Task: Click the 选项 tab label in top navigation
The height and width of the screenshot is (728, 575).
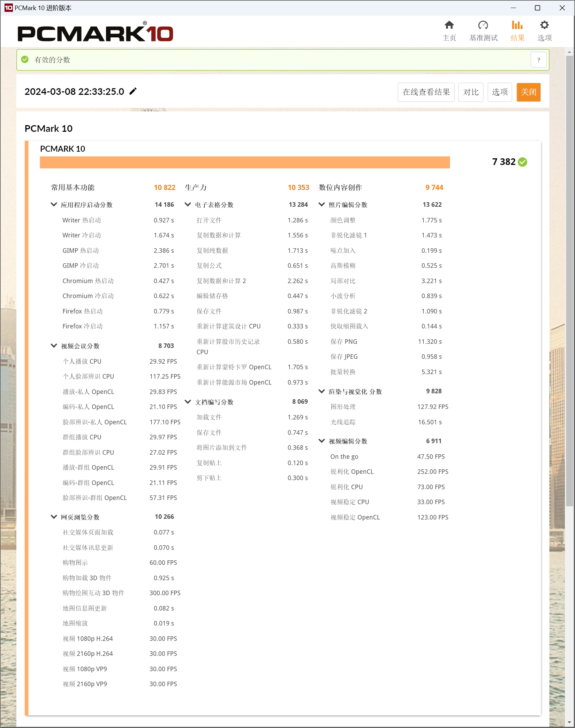Action: (545, 38)
